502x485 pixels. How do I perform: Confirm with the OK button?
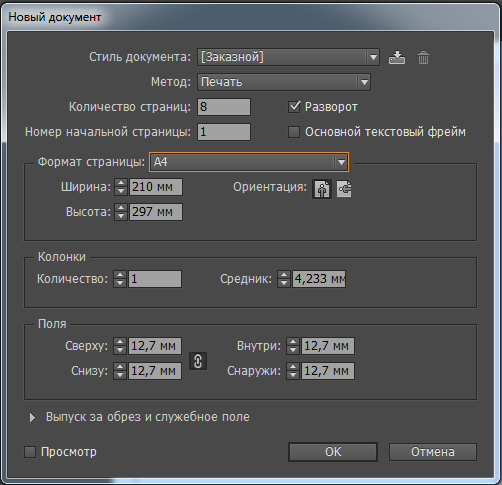pyautogui.click(x=333, y=452)
